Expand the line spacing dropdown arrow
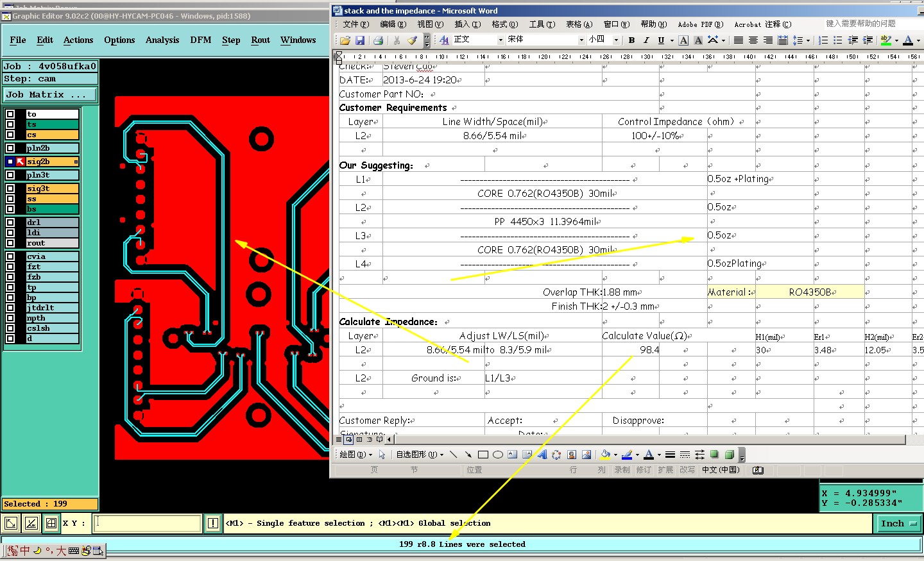 tap(808, 40)
